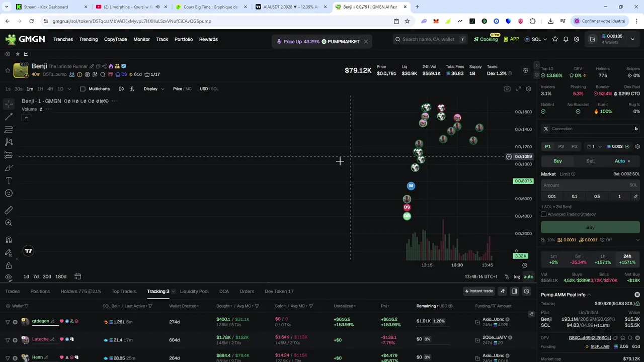Click the X Connection icon
This screenshot has height=362, width=644.
[546, 129]
